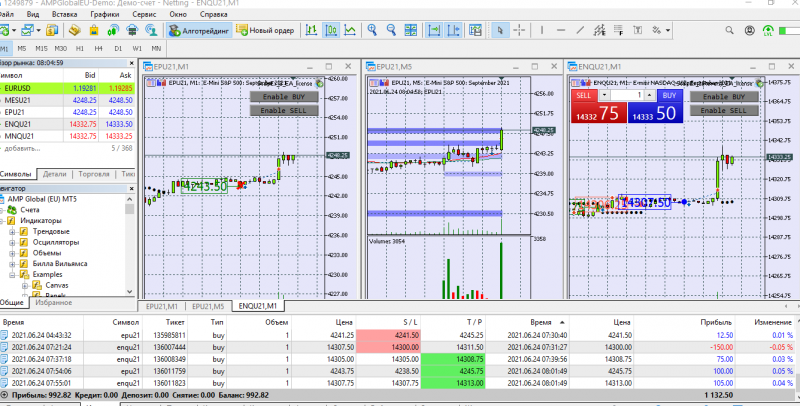
Task: Click Enable BUY on ENQU21,M1 chart
Action: 724,96
